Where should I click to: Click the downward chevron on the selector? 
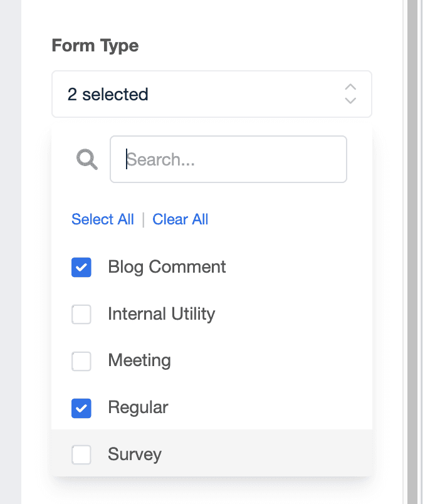[x=350, y=100]
